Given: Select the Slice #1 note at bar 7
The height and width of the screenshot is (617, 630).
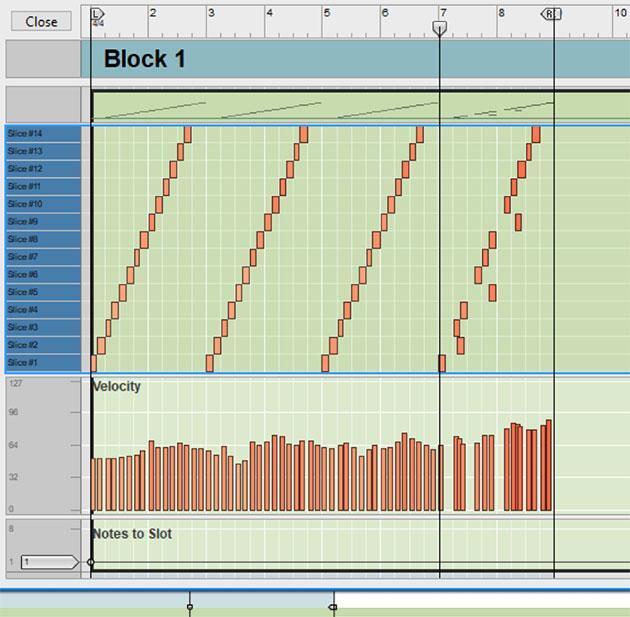Looking at the screenshot, I should [442, 363].
